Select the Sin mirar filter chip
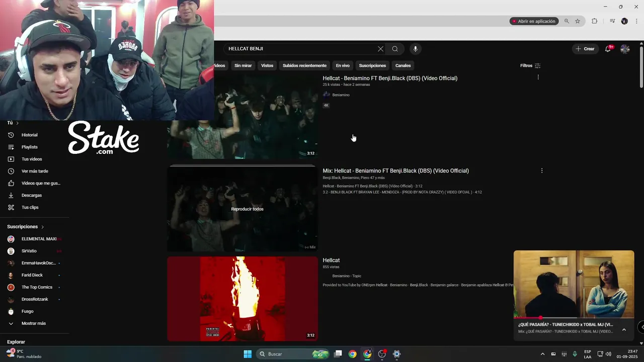 [x=243, y=65]
